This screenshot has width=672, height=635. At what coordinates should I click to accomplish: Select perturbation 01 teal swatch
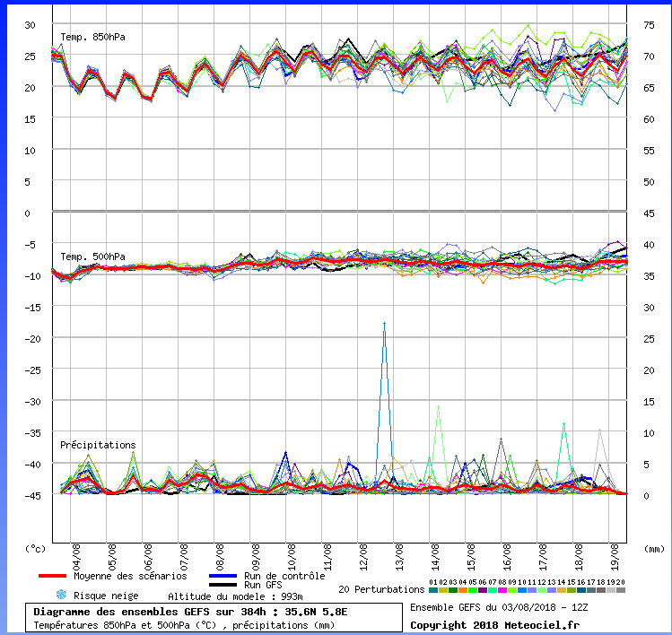point(433,590)
